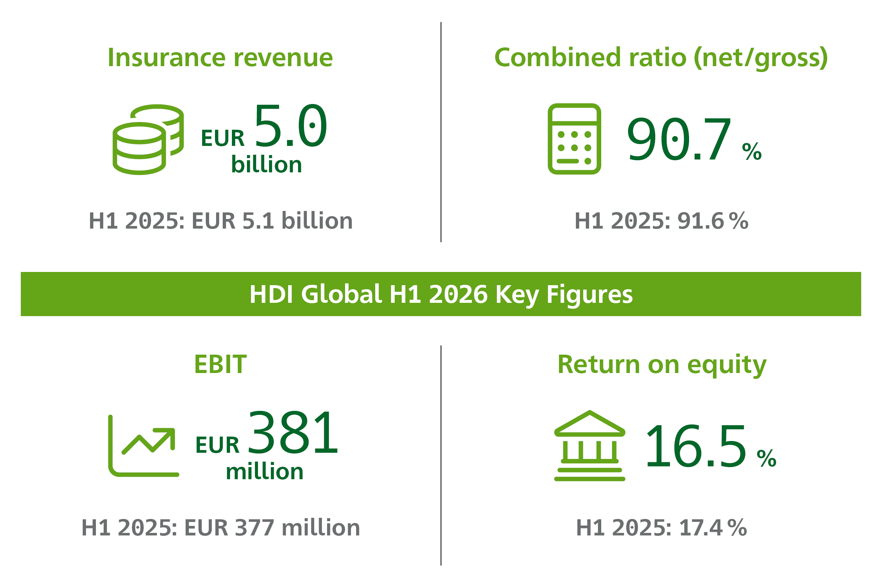Click 'H1 2025: EUR 377 million' text
This screenshot has width=882, height=588.
(220, 528)
